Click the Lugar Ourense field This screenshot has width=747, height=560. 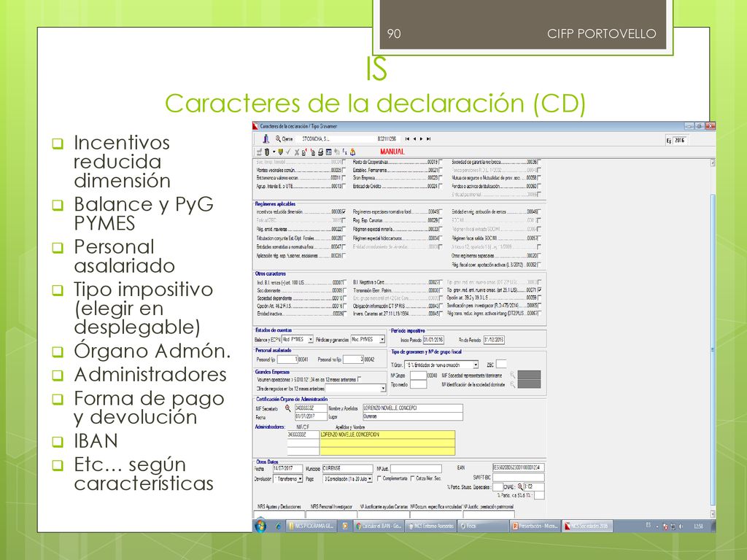point(413,416)
